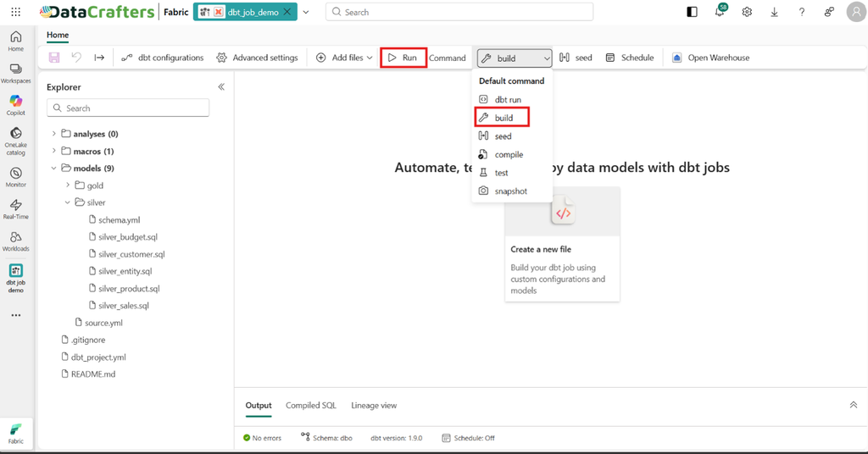
Task: Open the build command dropdown
Action: point(515,58)
